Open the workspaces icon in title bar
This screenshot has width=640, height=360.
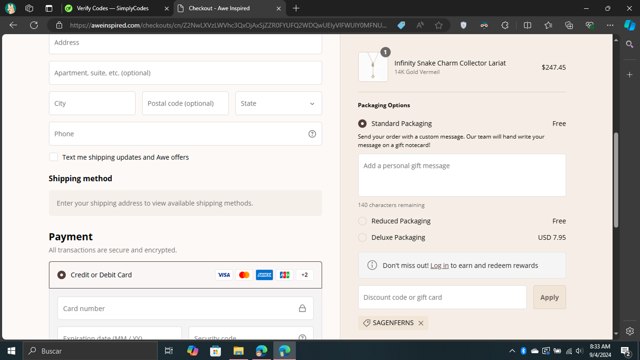pos(29,8)
